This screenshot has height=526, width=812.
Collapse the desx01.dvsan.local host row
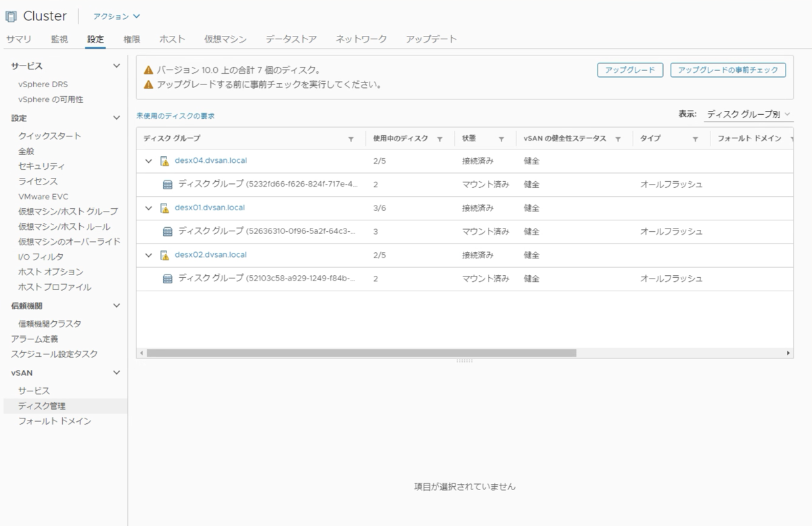[x=149, y=208]
